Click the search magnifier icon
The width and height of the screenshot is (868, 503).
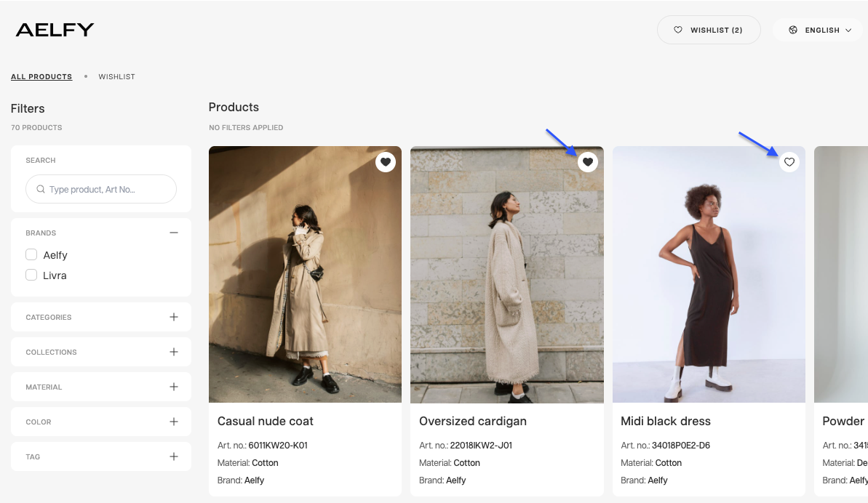click(x=39, y=190)
